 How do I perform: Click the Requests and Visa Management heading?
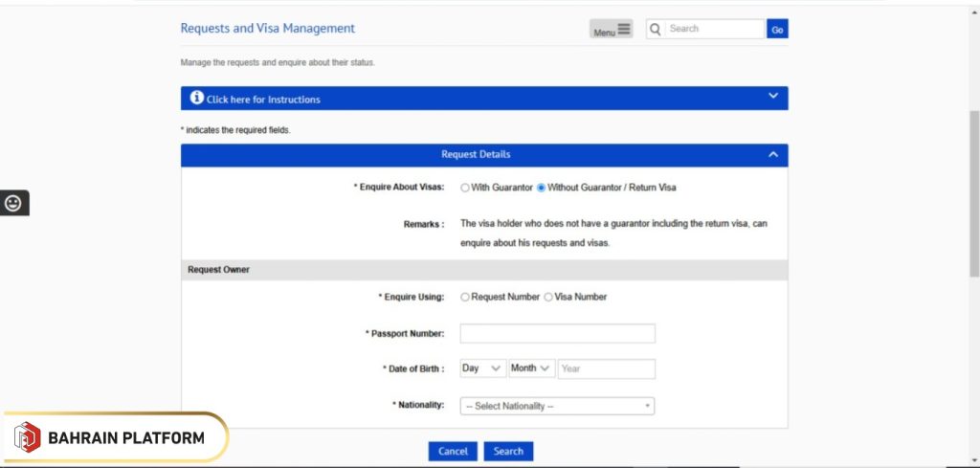point(268,28)
